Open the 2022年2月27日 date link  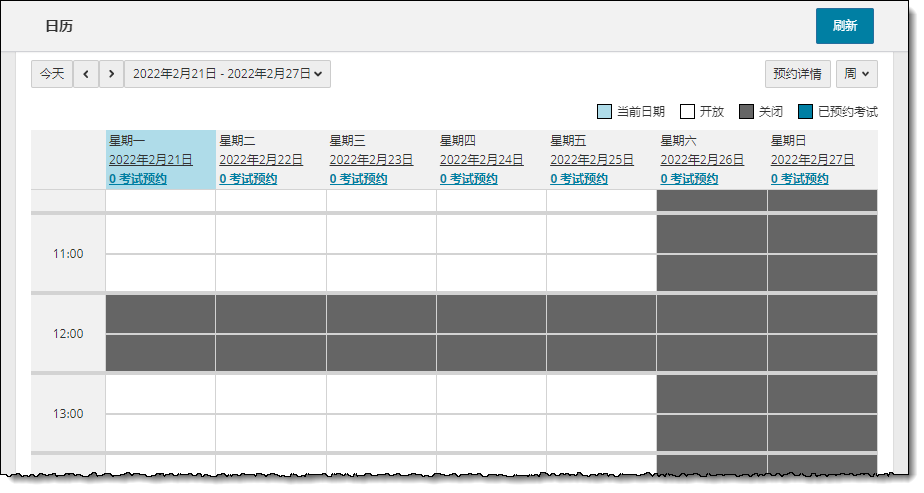(812, 160)
